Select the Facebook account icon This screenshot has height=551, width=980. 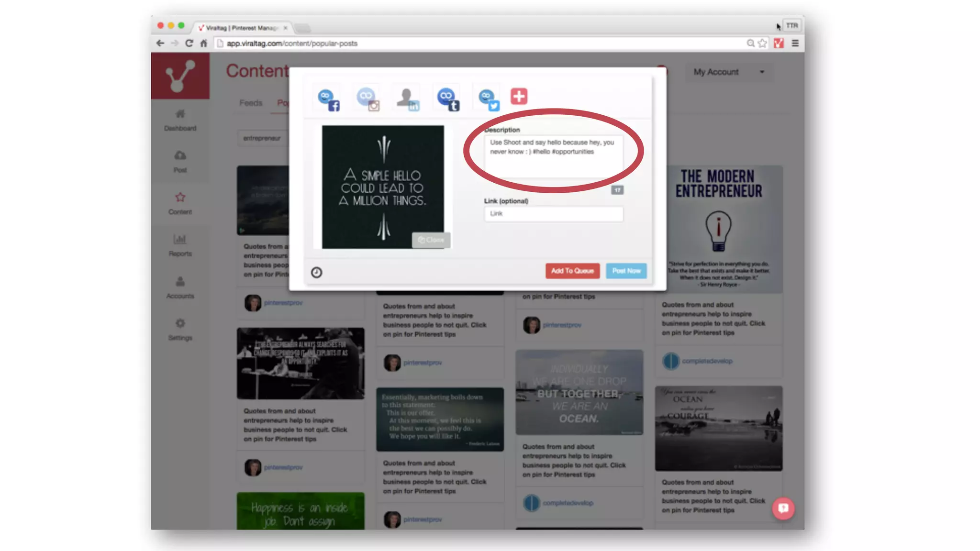click(x=328, y=99)
